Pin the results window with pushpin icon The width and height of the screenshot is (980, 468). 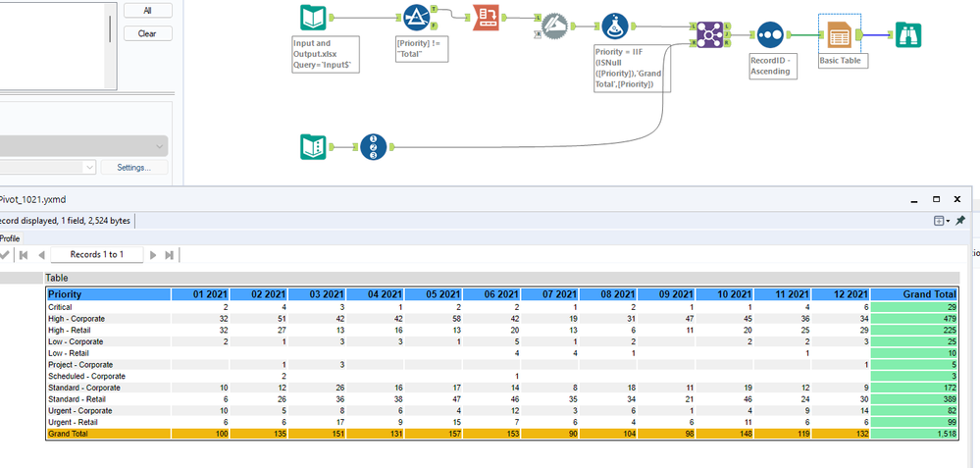(x=960, y=220)
